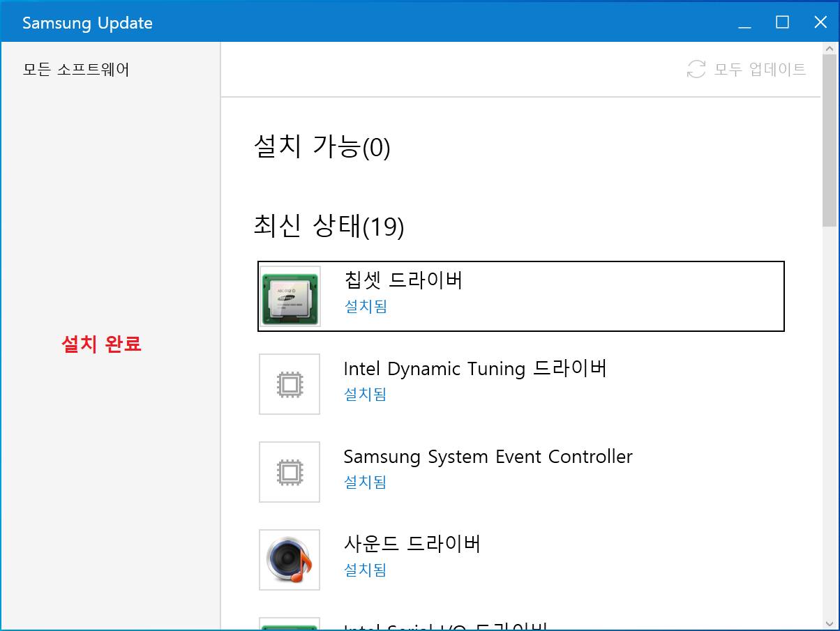Click the scrollbar up arrow
This screenshot has width=840, height=631.
[830, 49]
